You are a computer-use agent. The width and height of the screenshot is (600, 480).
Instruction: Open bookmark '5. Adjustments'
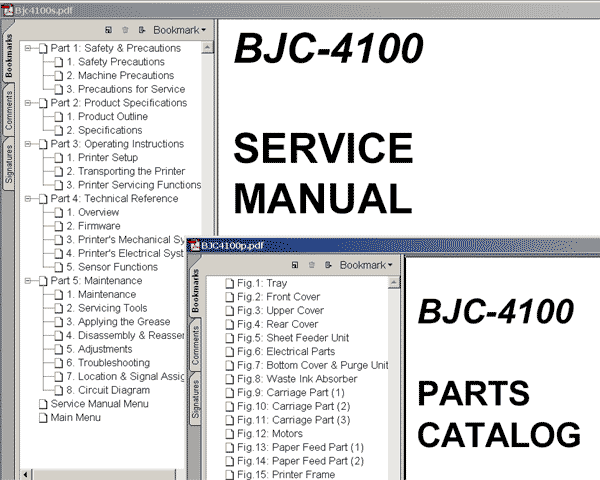tap(99, 349)
